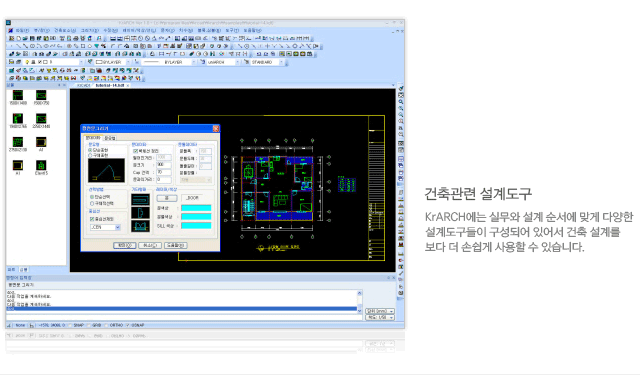
Task: Open the 파일(F) menu
Action: (22, 31)
